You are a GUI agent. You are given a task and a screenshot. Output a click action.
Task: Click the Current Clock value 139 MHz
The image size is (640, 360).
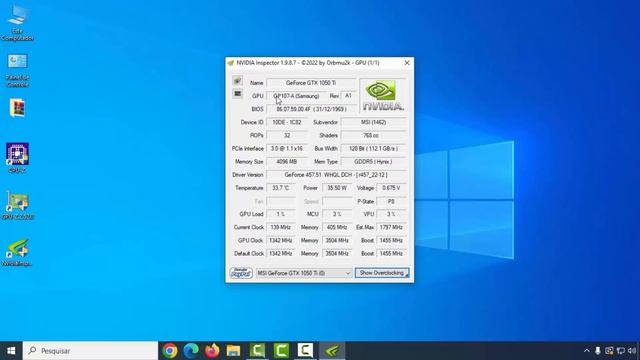point(281,227)
